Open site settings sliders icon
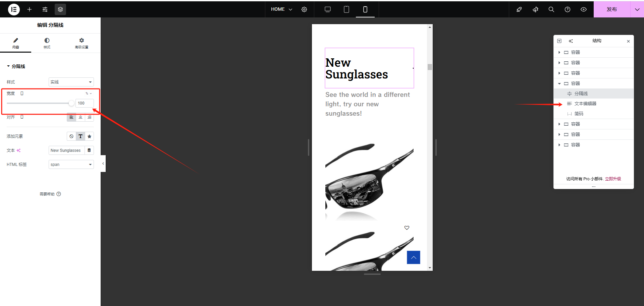 [45, 9]
